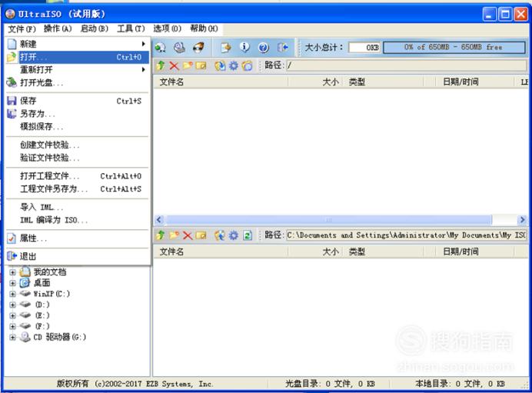Image resolution: width=532 pixels, height=393 pixels.
Task: Choose 验证文件校验... menu entry
Action: [78, 158]
